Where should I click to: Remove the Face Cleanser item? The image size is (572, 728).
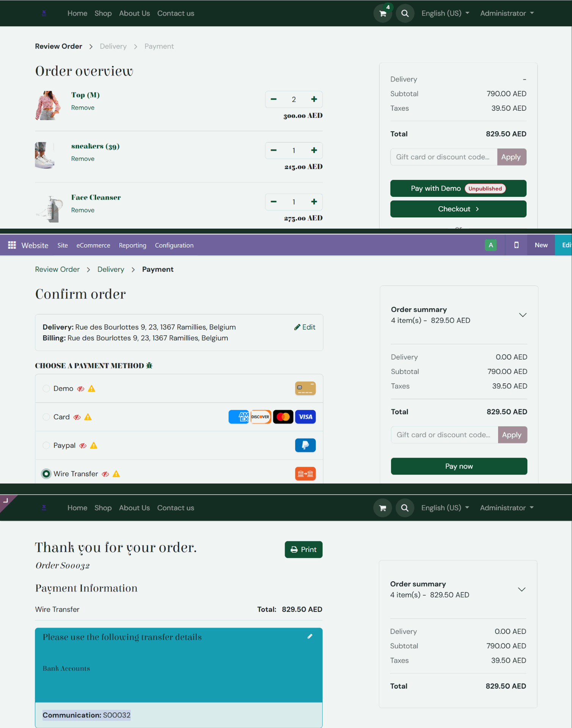pyautogui.click(x=83, y=210)
